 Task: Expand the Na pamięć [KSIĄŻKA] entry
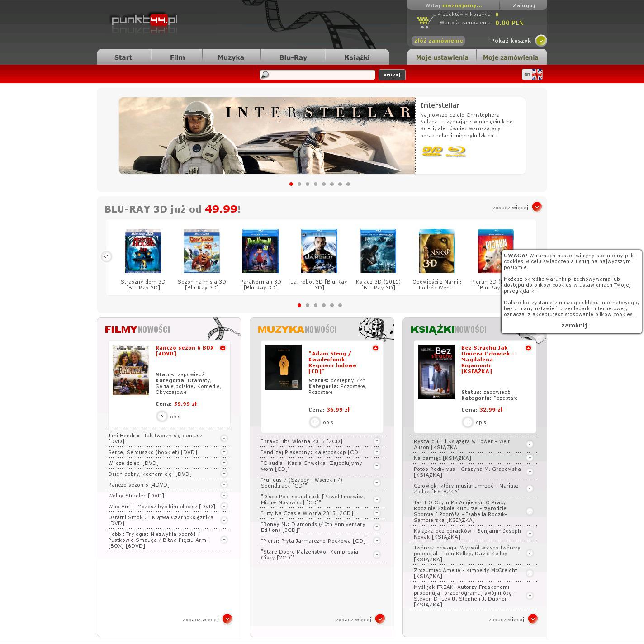[530, 458]
